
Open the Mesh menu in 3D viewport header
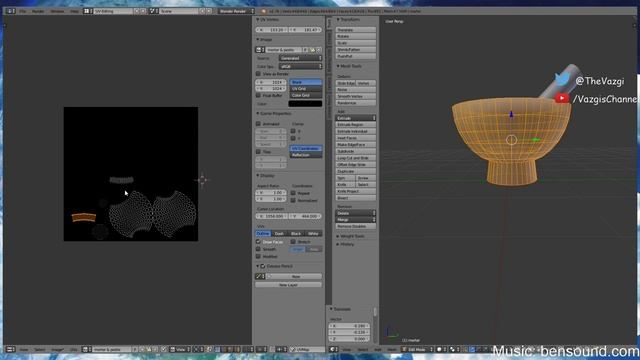[392, 349]
